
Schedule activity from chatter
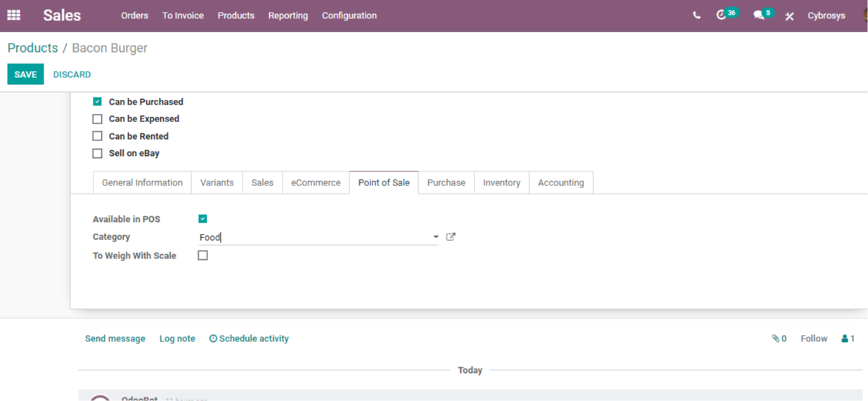coord(249,338)
